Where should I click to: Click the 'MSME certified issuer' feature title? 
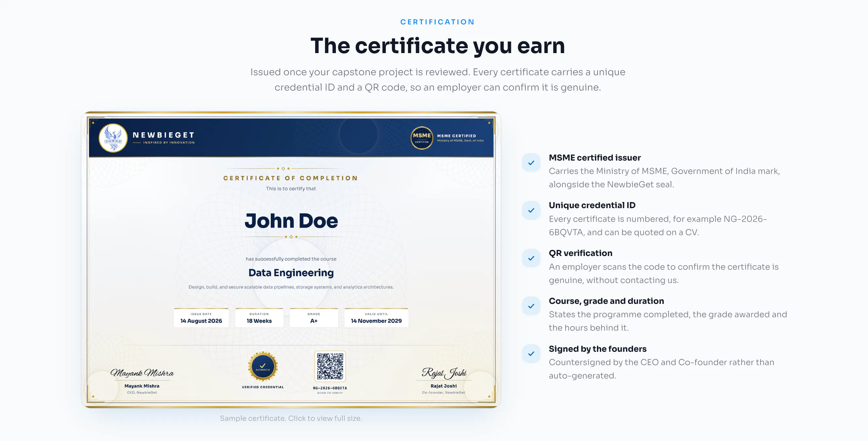pyautogui.click(x=595, y=158)
